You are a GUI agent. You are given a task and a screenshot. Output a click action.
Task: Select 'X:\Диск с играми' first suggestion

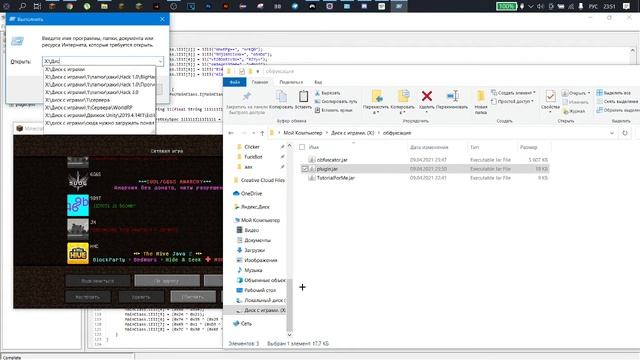[x=99, y=69]
